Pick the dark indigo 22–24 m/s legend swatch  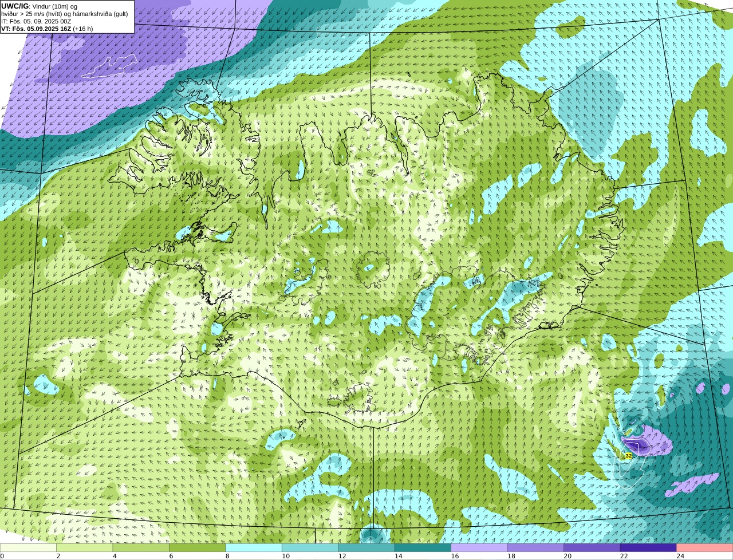648,547
